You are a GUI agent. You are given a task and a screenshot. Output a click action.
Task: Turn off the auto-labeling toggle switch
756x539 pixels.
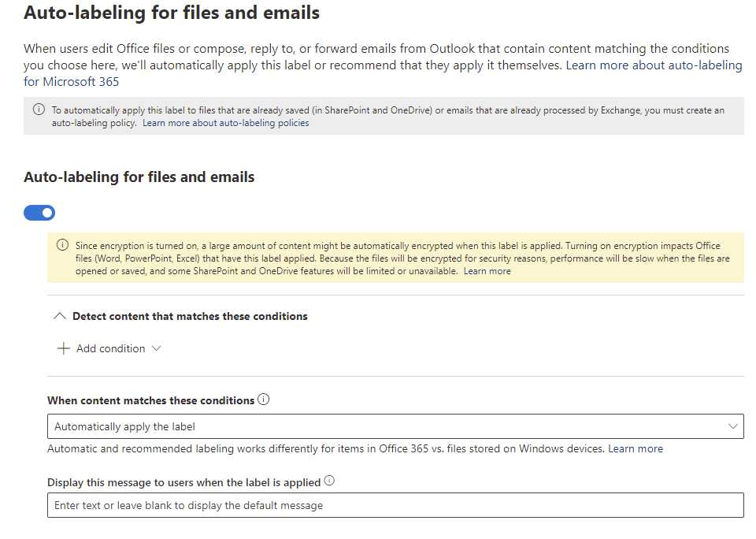[x=39, y=213]
